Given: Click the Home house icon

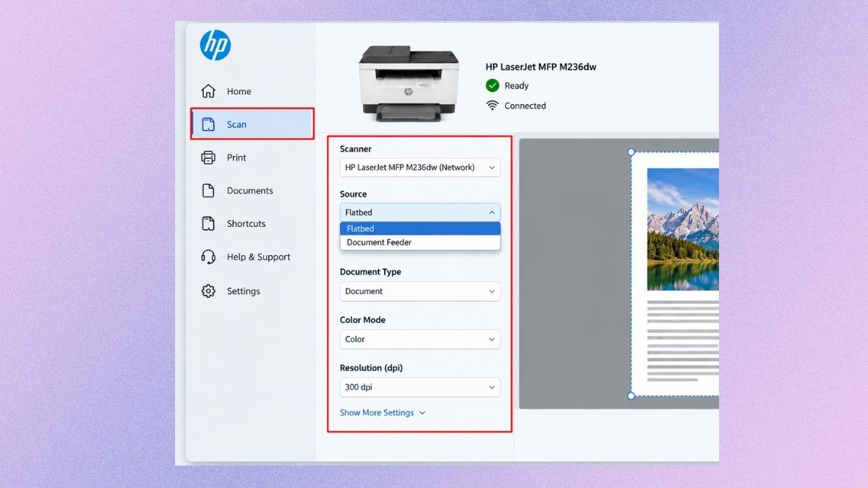Looking at the screenshot, I should click(208, 91).
